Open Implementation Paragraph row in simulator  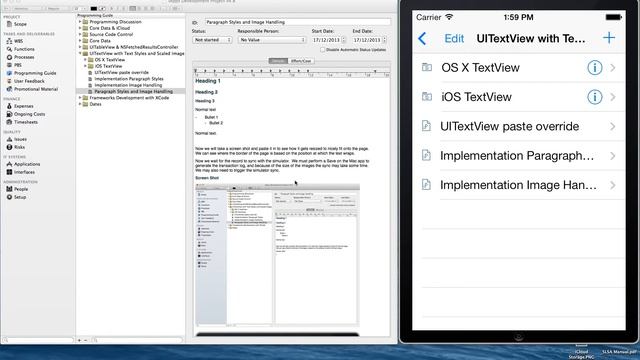coord(518,156)
